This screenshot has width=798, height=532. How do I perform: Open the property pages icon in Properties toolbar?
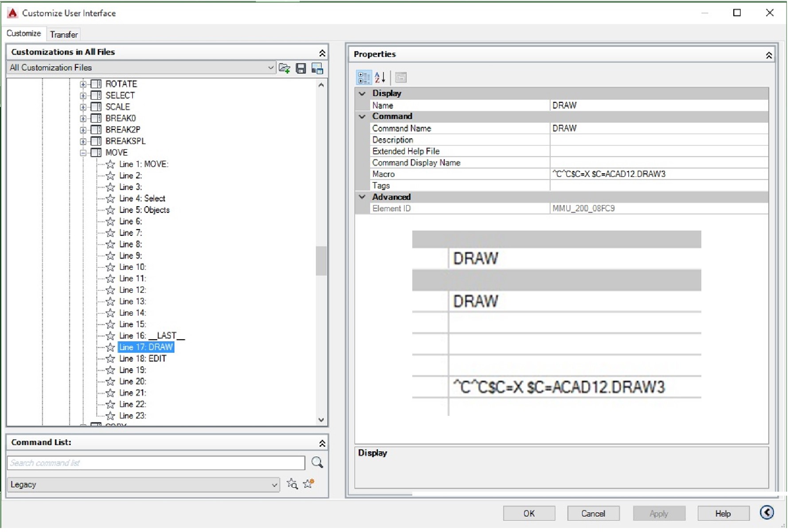[x=400, y=77]
